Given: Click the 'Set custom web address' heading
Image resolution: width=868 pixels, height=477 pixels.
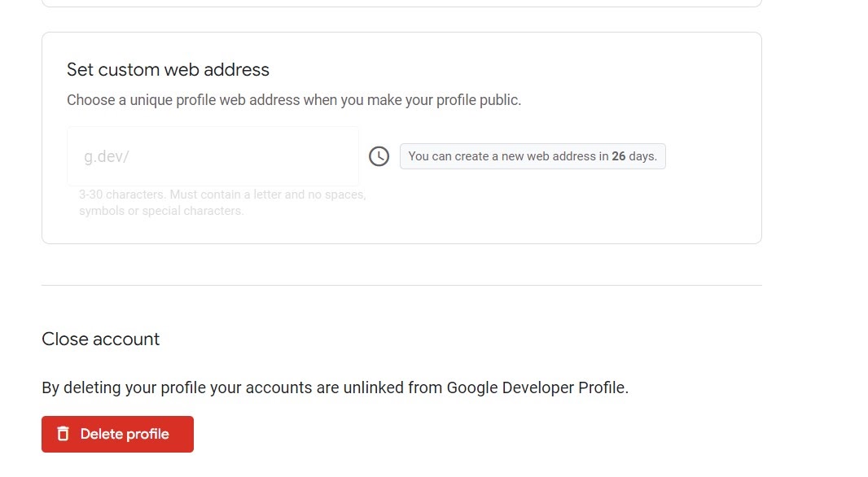Looking at the screenshot, I should pos(168,70).
